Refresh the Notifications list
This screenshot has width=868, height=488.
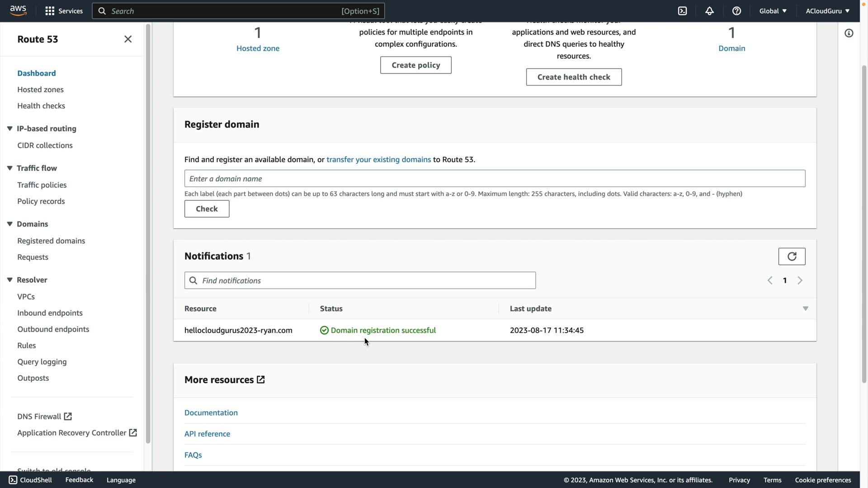coord(792,257)
